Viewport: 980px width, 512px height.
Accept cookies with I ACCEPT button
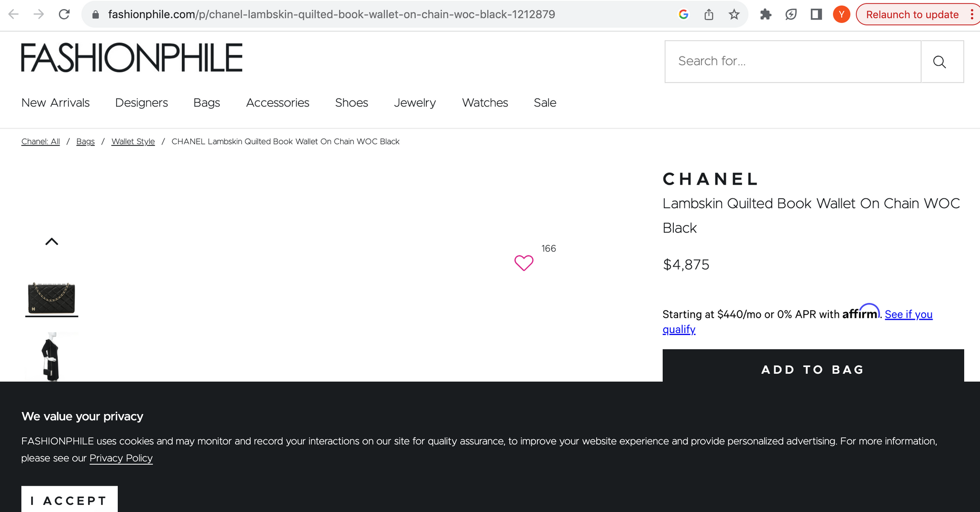pyautogui.click(x=69, y=500)
